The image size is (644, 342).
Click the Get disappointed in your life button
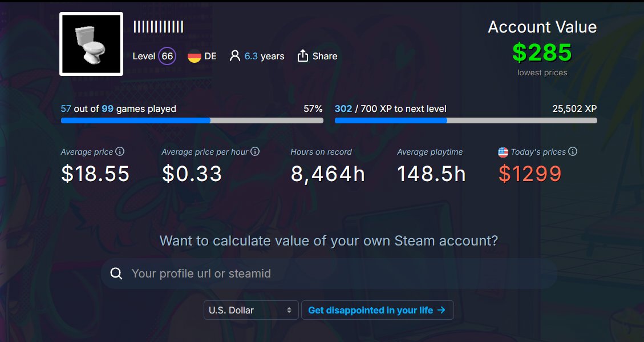[x=378, y=310]
